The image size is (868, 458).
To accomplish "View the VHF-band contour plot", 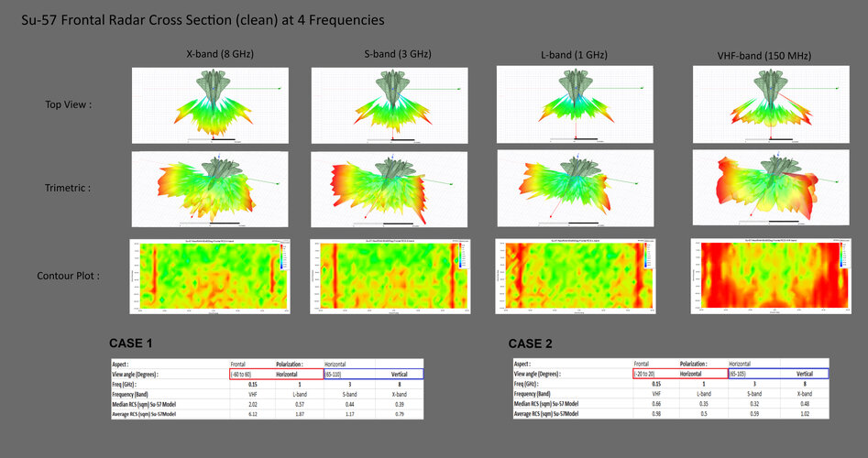I will coord(771,276).
